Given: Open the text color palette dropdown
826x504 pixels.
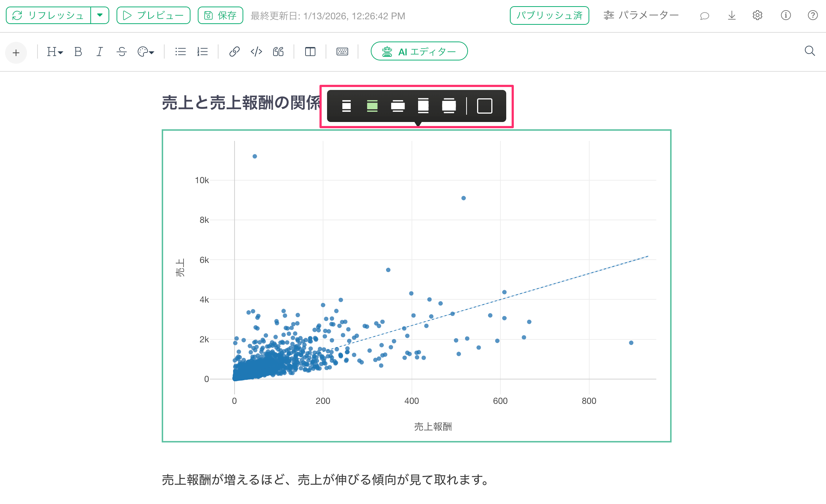Looking at the screenshot, I should tap(146, 52).
